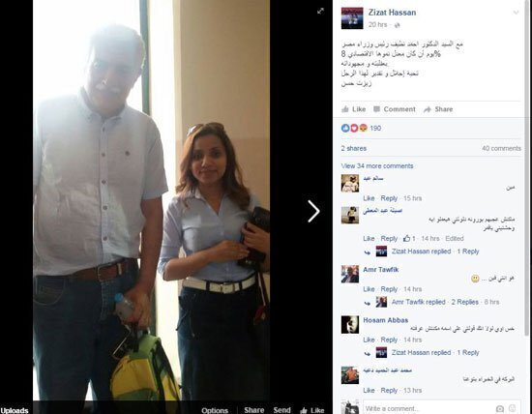Click emoji sticker icon in comment box
Screen dimensions: 532x414
(x=513, y=408)
